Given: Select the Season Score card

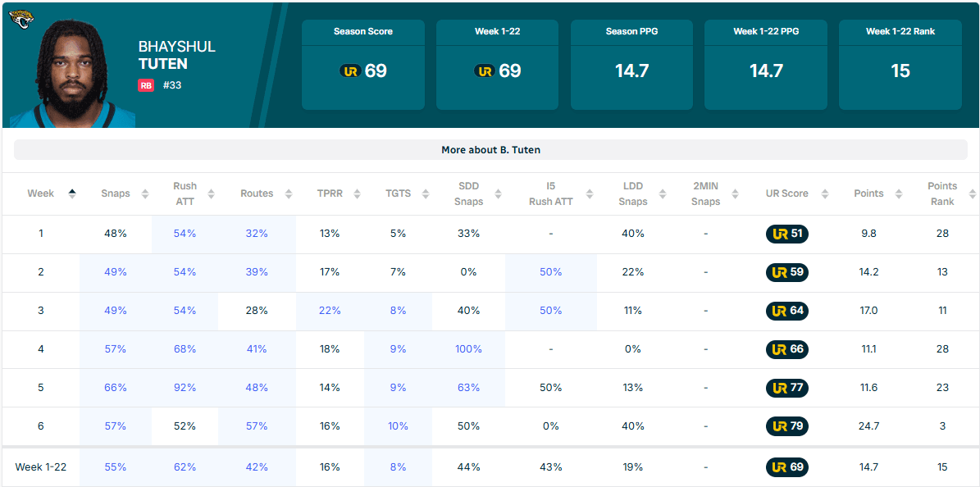Looking at the screenshot, I should (x=363, y=65).
